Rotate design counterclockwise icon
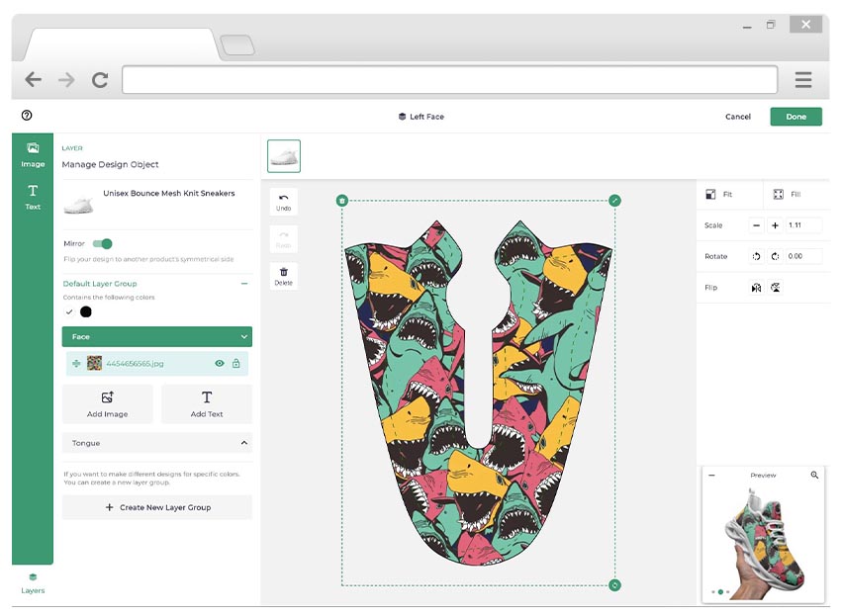 pos(757,256)
